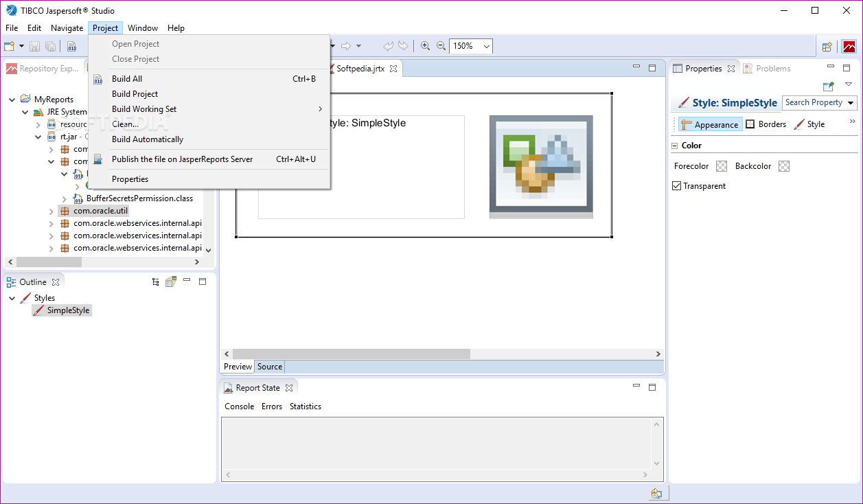863x504 pixels.
Task: Show hidden Properties tabs via chevron
Action: 853,122
